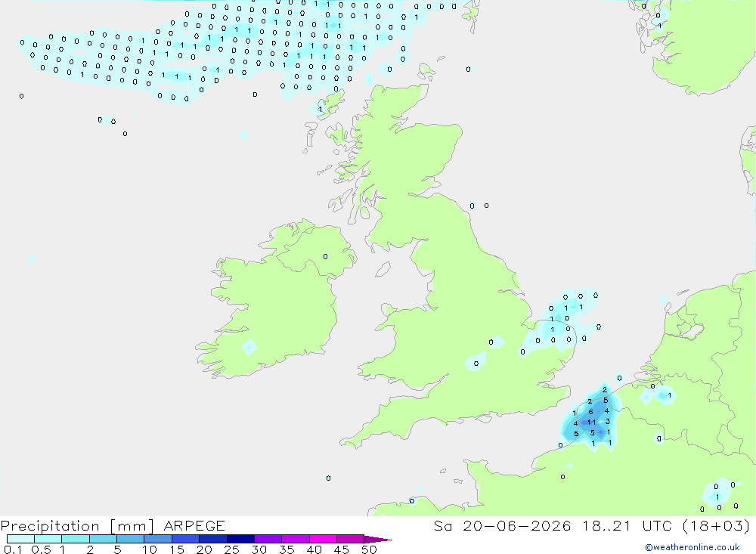
Task: Click the '25' legend scale label
Action: (231, 549)
